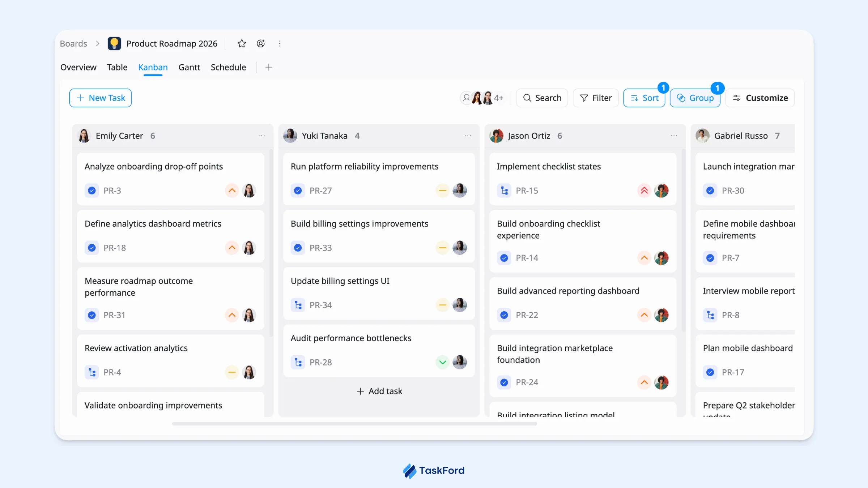Open the board's three-dot menu
868x488 pixels.
click(x=280, y=44)
